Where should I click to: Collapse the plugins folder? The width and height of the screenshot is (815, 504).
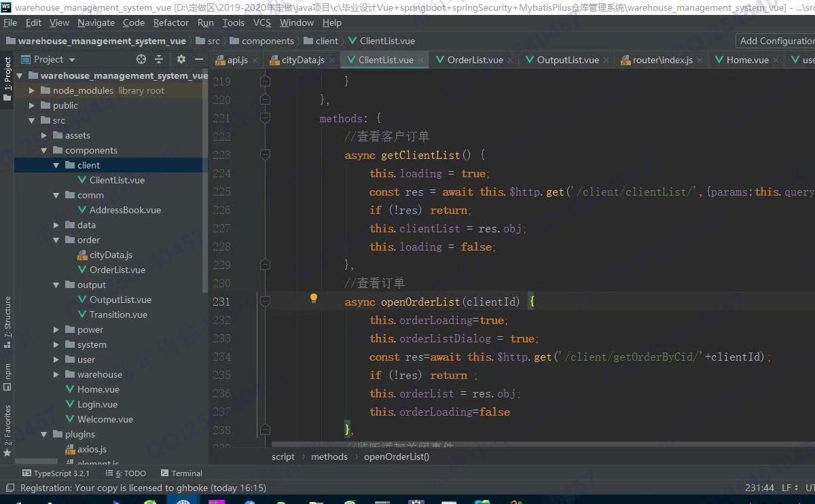pyautogui.click(x=43, y=434)
